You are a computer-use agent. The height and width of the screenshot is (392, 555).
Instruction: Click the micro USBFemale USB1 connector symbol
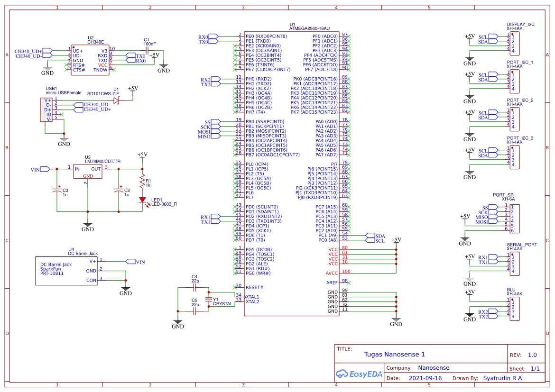coord(46,109)
